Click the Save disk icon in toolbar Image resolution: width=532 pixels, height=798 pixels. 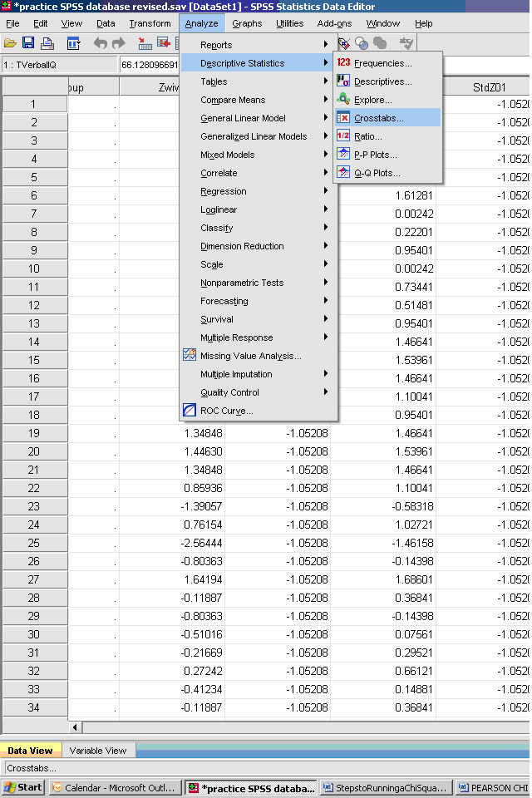click(x=28, y=43)
